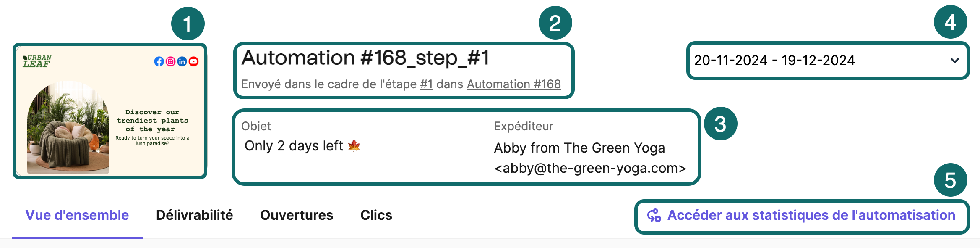The width and height of the screenshot is (980, 248).
Task: Click the automation icon beside statistics button
Action: [x=654, y=215]
